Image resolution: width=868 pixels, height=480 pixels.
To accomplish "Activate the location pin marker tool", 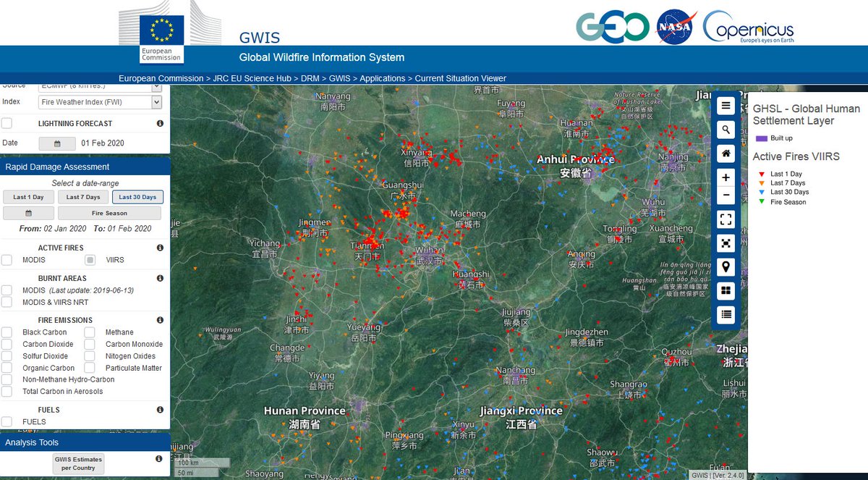I will point(726,266).
